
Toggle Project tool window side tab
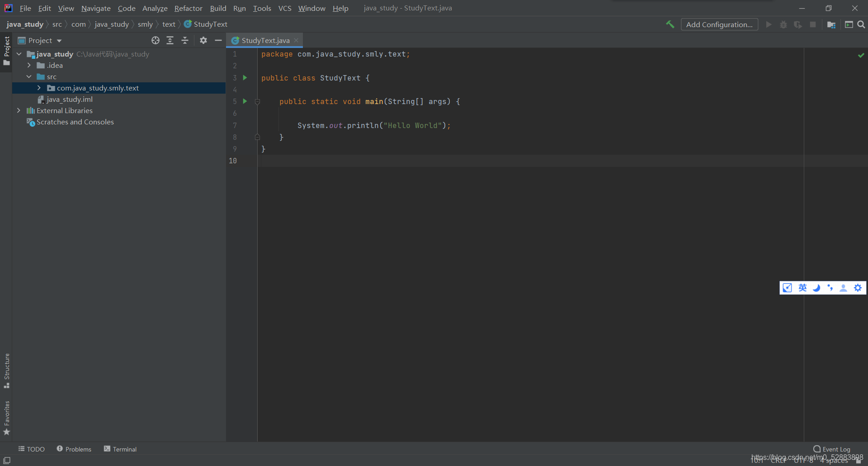(x=6, y=51)
